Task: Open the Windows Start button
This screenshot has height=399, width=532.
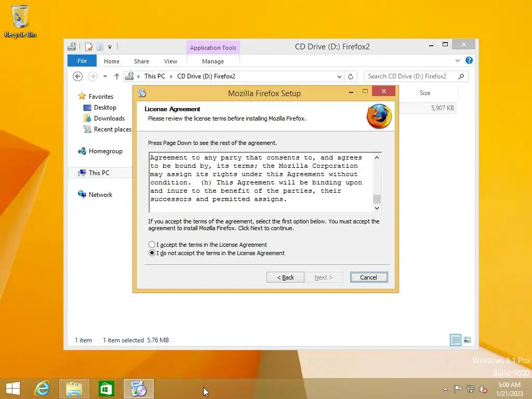Action: pos(13,389)
